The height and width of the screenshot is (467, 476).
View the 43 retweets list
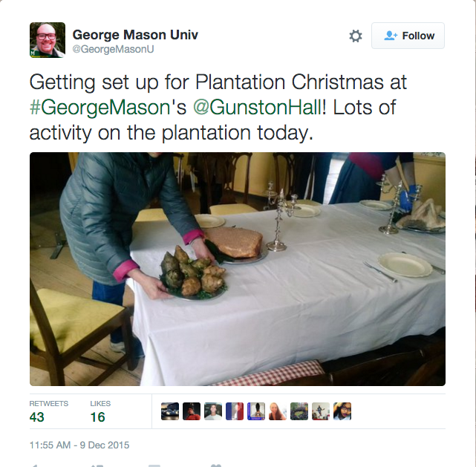pyautogui.click(x=37, y=417)
